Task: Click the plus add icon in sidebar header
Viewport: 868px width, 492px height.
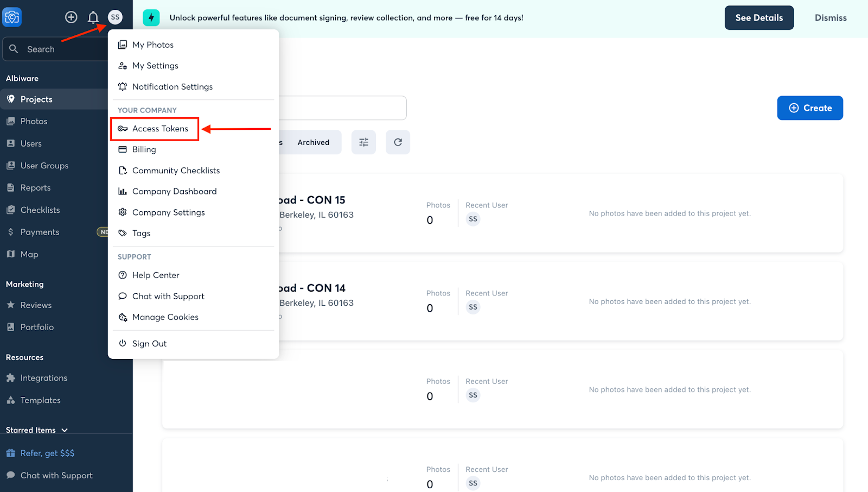Action: [71, 17]
